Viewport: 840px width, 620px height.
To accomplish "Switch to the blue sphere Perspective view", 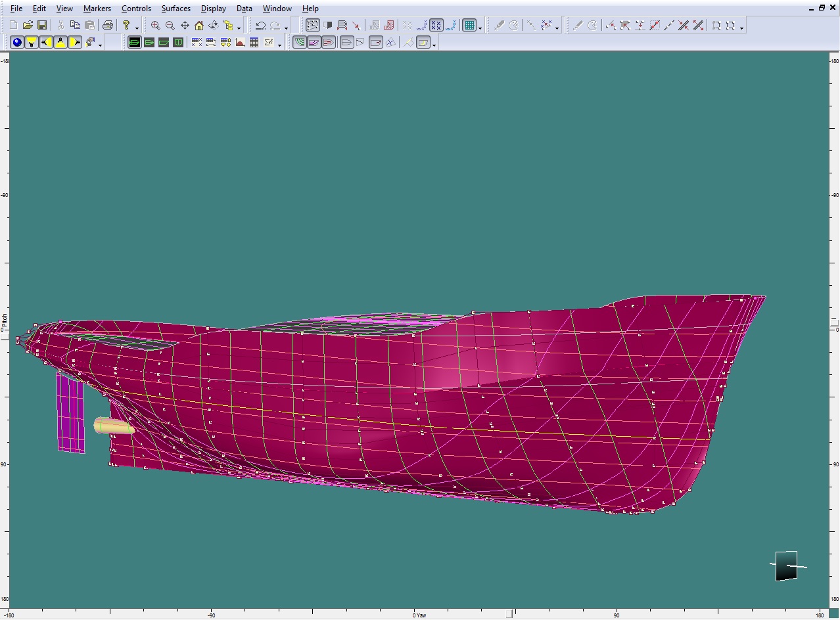I will (17, 43).
